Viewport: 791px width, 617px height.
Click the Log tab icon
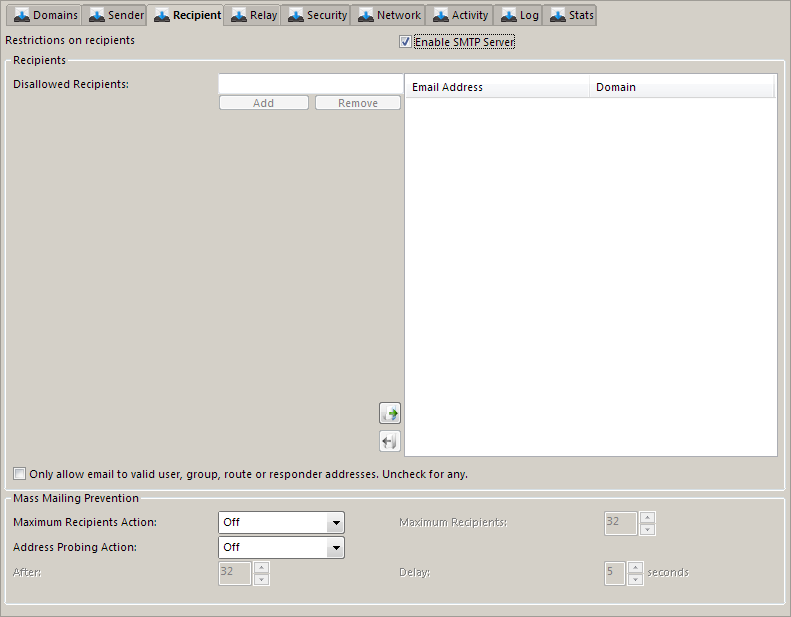(x=509, y=15)
